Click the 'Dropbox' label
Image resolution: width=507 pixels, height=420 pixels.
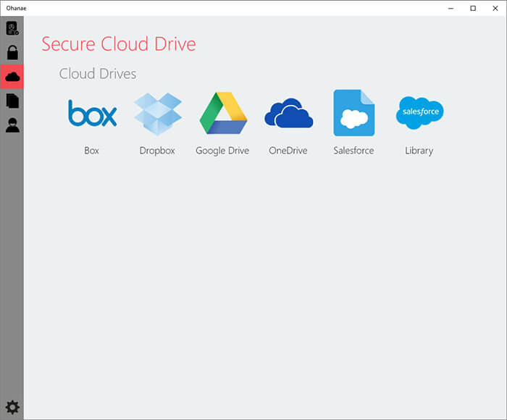pos(157,151)
